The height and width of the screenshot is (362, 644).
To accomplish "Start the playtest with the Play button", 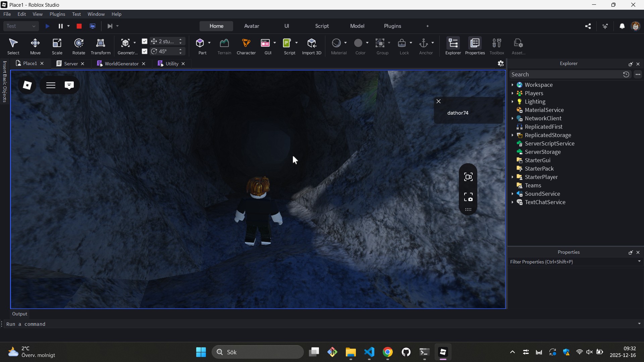I will (47, 26).
